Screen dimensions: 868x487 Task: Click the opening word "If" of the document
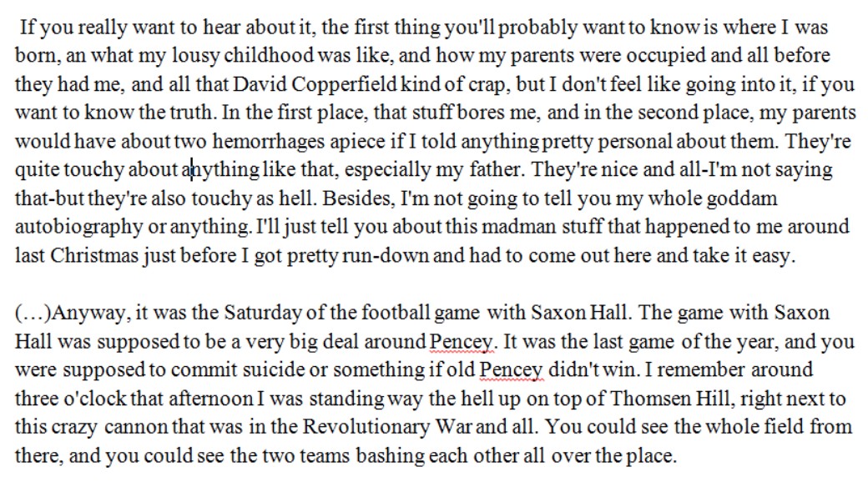click(27, 28)
